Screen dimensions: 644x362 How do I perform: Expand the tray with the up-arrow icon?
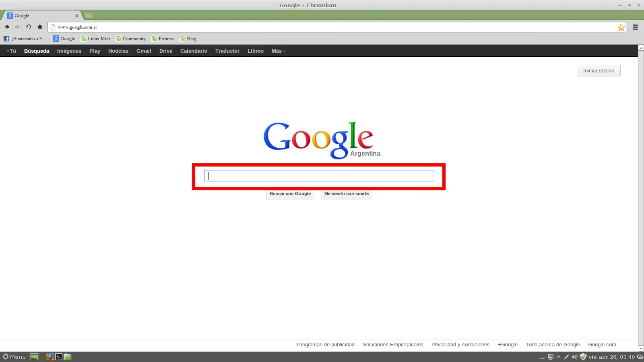[558, 357]
